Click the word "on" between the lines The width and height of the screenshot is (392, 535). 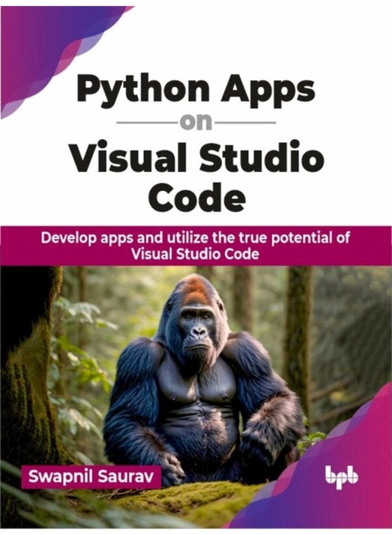195,124
